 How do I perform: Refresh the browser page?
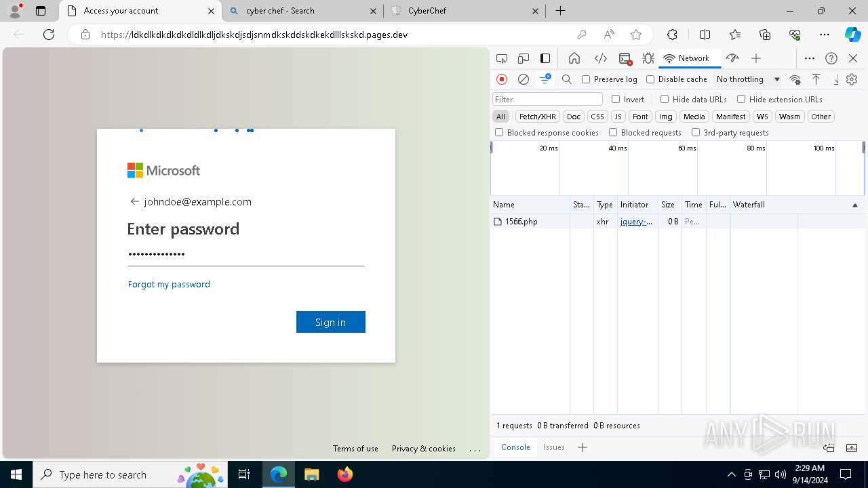pos(49,35)
